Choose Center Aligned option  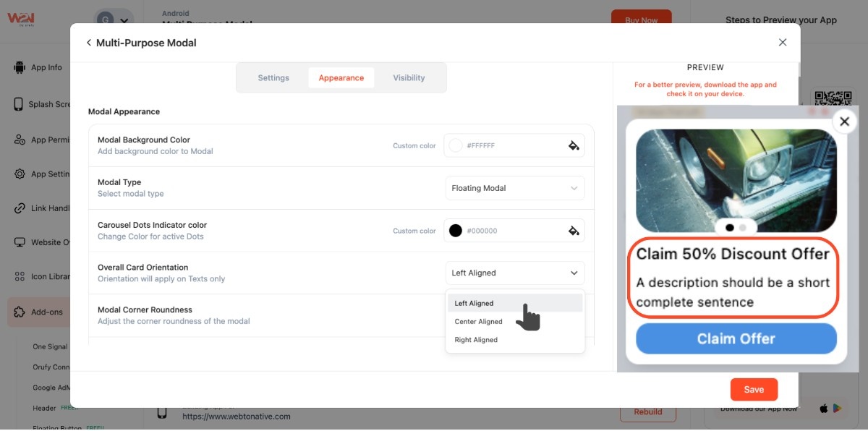(x=478, y=322)
